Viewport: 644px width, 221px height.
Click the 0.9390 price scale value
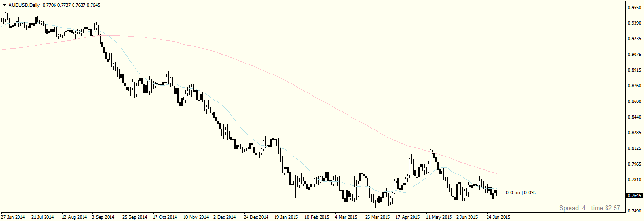[635, 23]
